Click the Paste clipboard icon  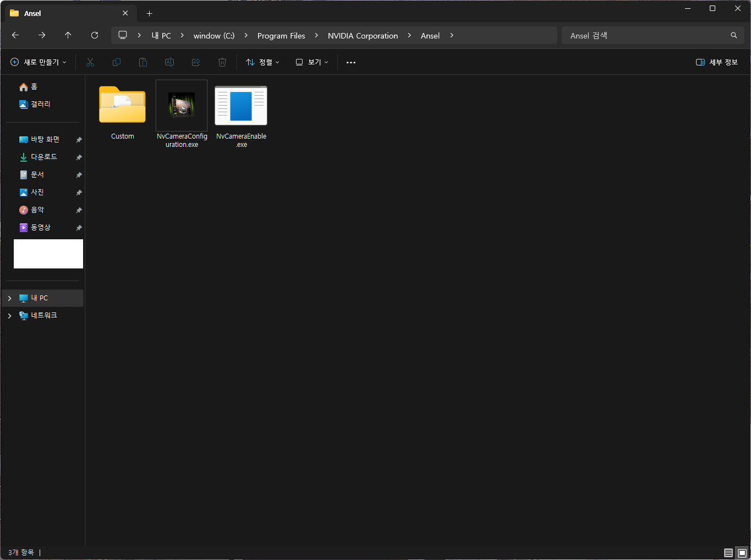coord(143,62)
